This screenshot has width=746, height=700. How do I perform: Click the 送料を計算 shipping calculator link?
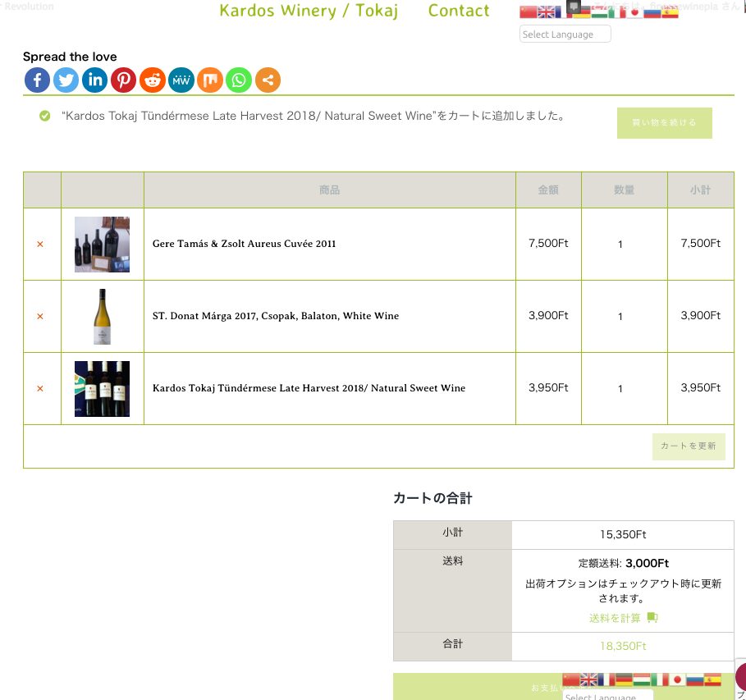(x=623, y=618)
